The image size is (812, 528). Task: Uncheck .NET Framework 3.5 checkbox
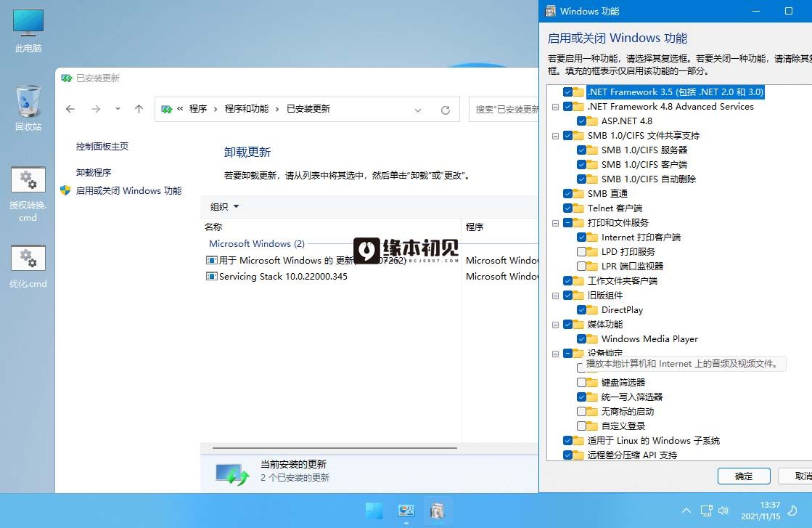[x=567, y=92]
